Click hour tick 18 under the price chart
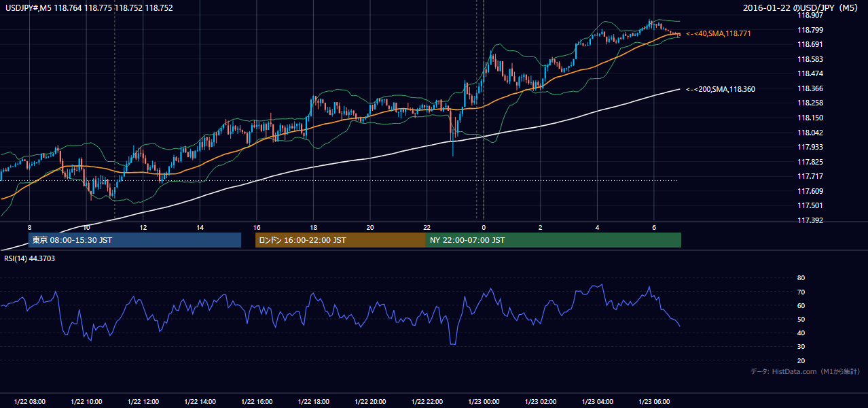The image size is (868, 408). click(313, 226)
